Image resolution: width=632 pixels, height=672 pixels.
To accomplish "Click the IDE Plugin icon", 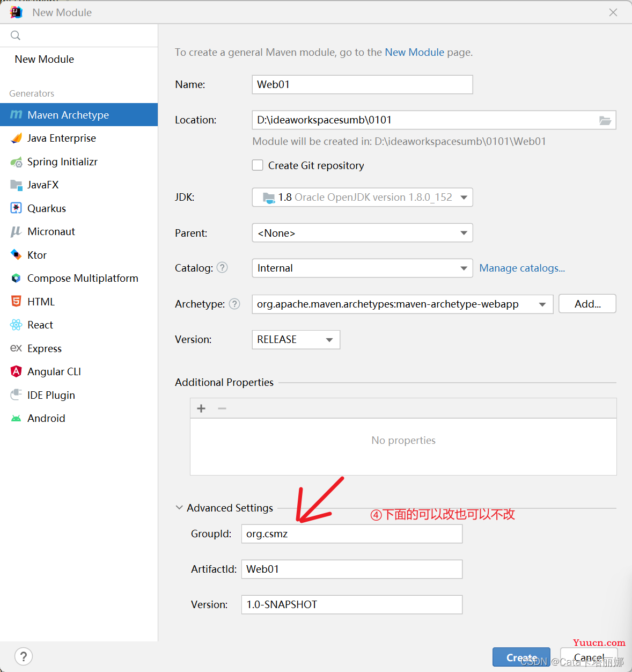I will tap(16, 395).
